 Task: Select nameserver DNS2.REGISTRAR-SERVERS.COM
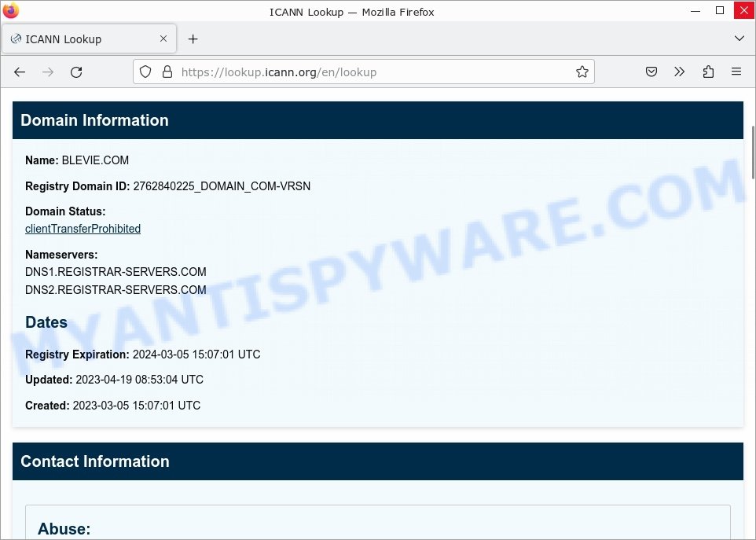[116, 290]
